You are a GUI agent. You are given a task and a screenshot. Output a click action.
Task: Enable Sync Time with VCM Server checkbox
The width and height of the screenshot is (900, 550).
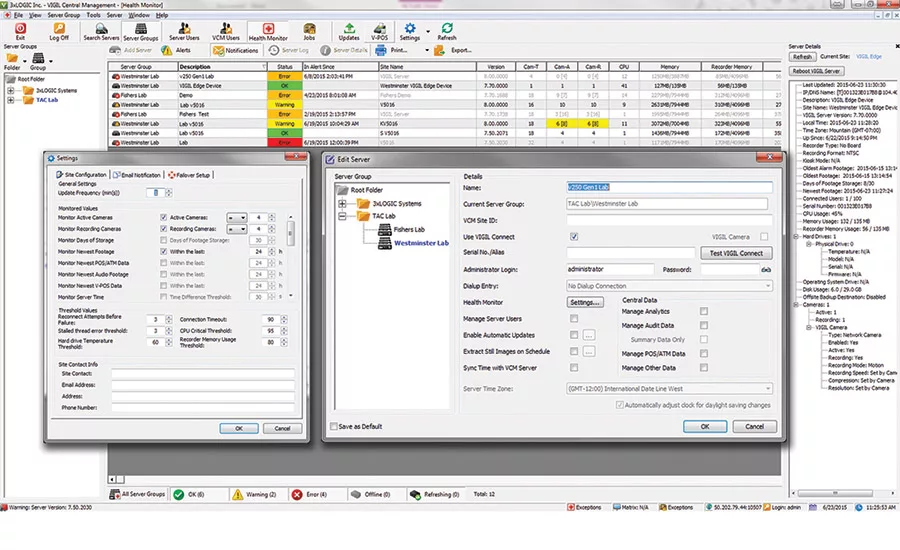574,367
